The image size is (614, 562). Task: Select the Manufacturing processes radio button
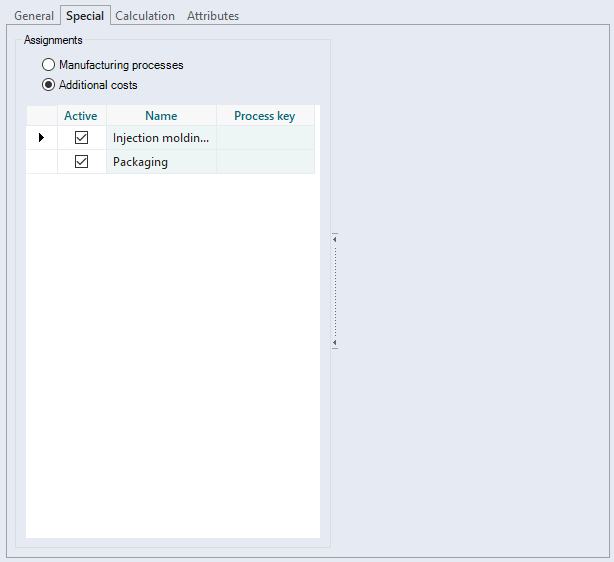48,65
